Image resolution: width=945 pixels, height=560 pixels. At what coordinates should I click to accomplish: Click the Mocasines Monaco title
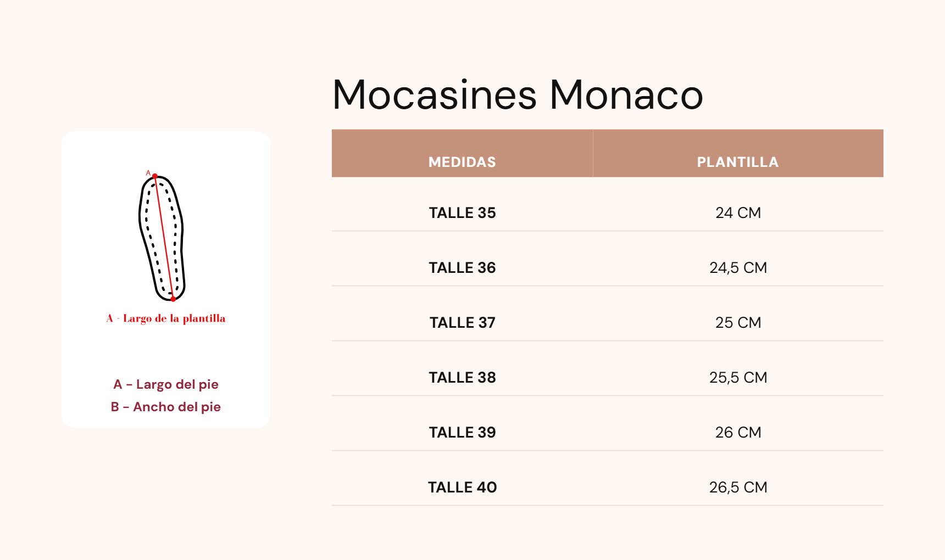(x=518, y=94)
